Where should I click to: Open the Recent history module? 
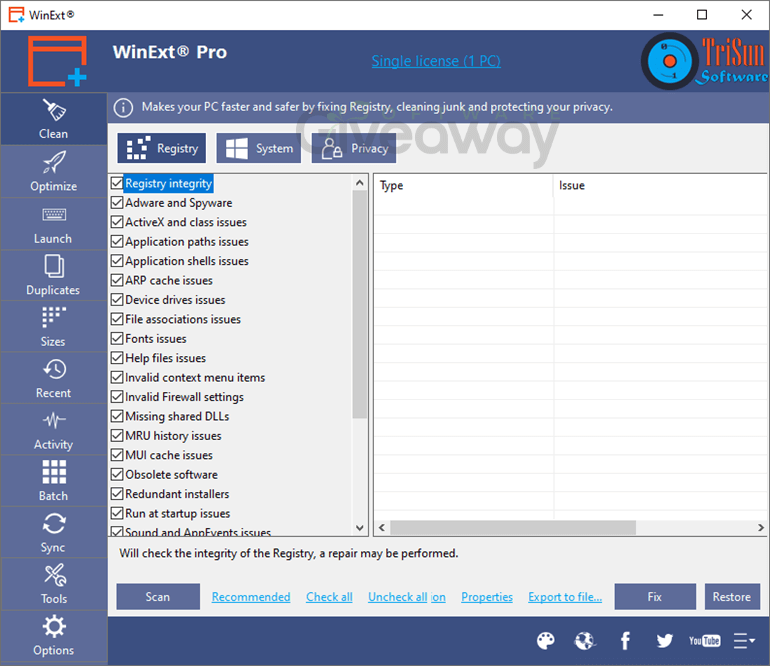[54, 379]
